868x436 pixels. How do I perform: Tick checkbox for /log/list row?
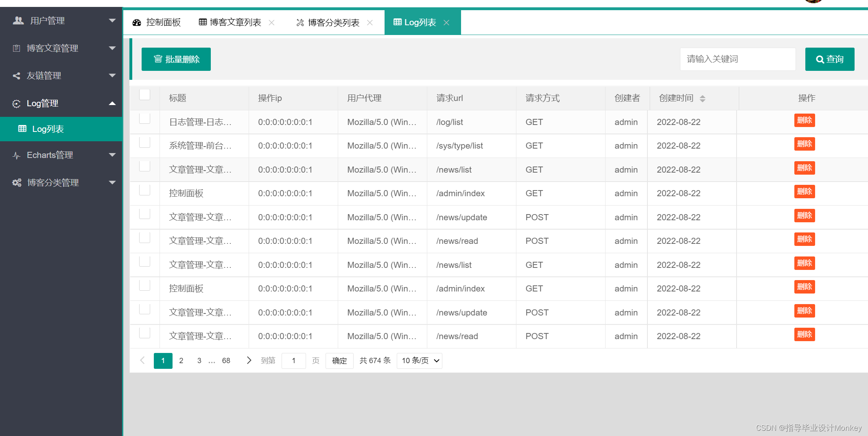click(145, 118)
